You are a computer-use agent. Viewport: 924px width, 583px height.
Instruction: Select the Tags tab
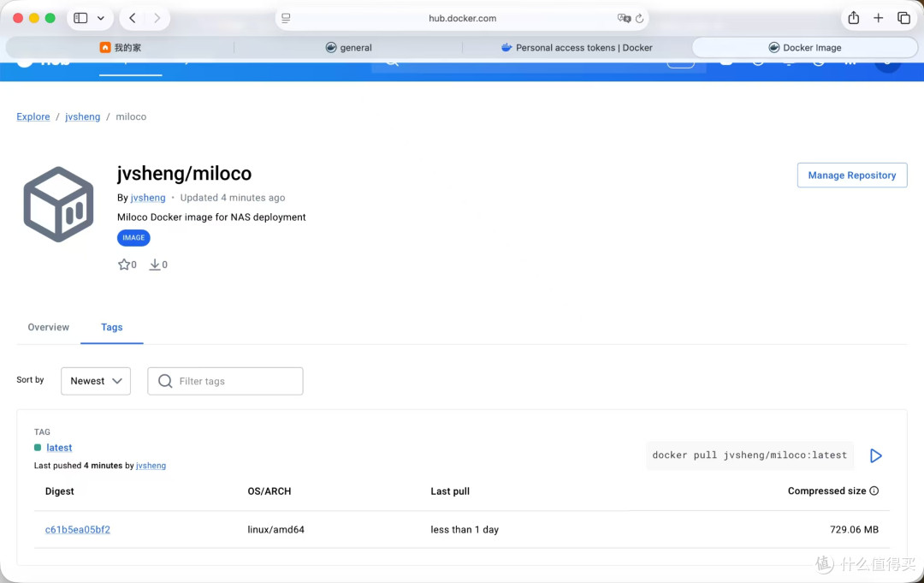[x=112, y=327]
